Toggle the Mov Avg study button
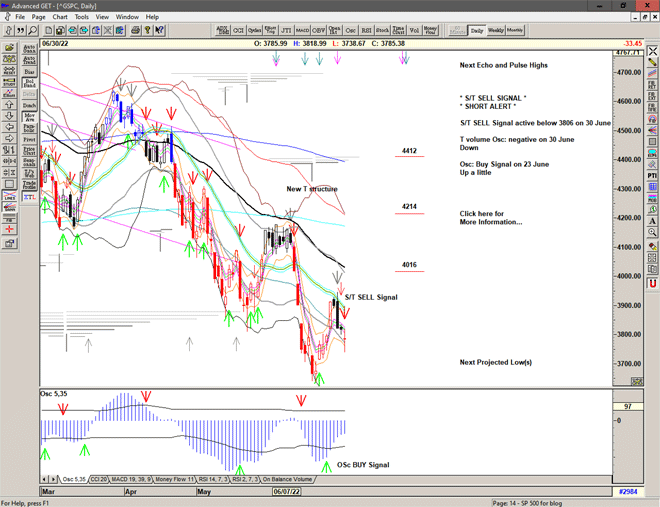 point(29,116)
